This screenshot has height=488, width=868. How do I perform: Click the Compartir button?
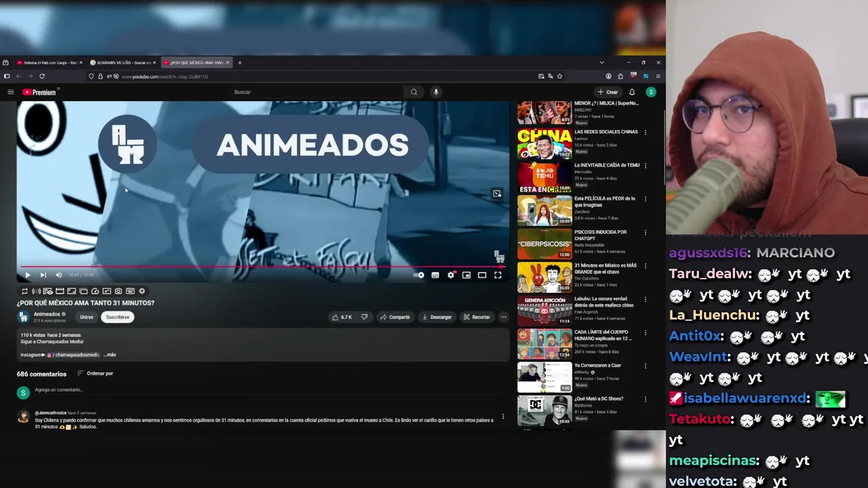395,317
